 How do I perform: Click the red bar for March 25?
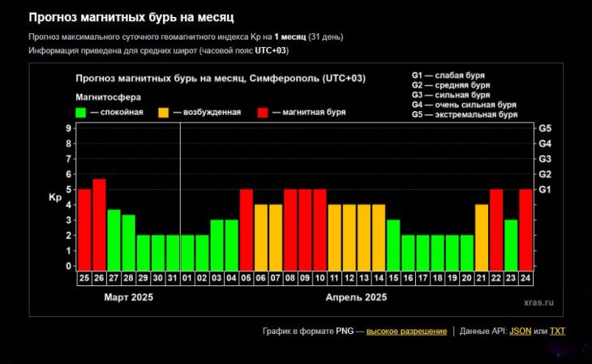pyautogui.click(x=84, y=228)
